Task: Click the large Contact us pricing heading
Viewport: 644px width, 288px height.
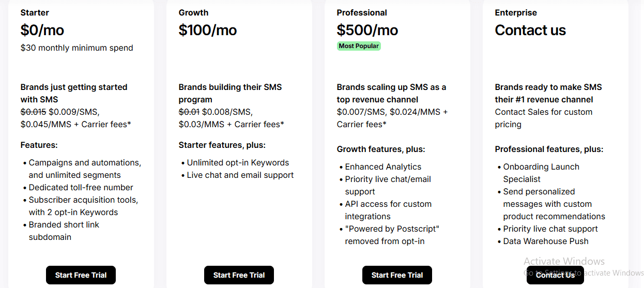Action: point(530,30)
